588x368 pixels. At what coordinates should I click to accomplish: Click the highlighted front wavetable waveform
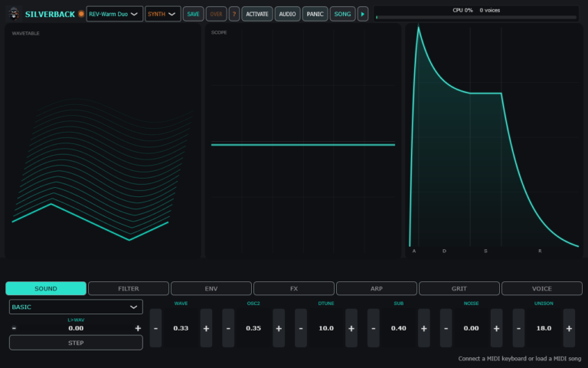point(90,222)
